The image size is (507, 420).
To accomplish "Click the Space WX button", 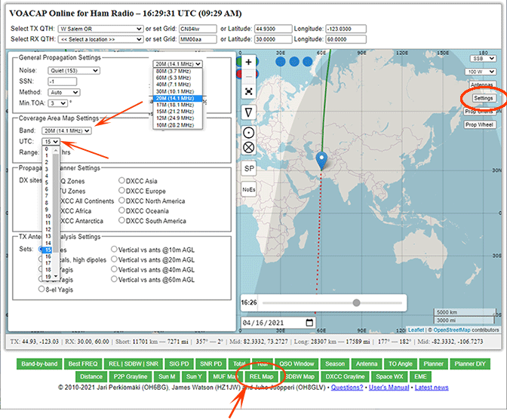I will pyautogui.click(x=389, y=377).
